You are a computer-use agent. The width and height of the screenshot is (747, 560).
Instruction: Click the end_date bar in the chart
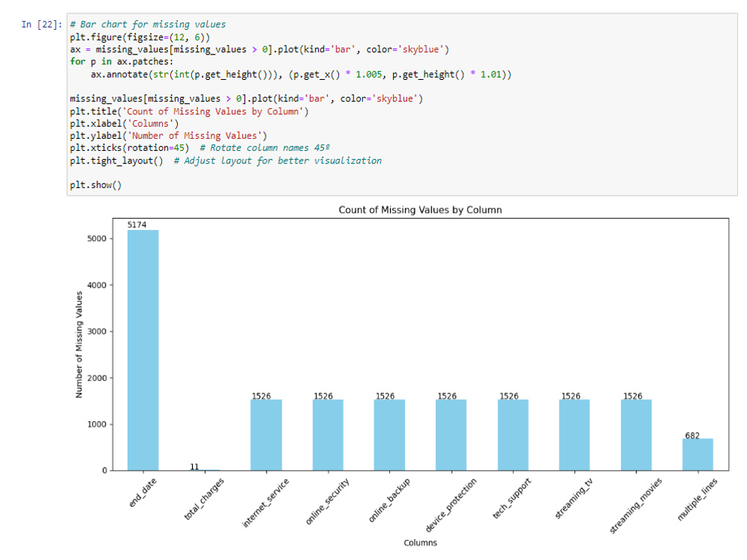143,350
